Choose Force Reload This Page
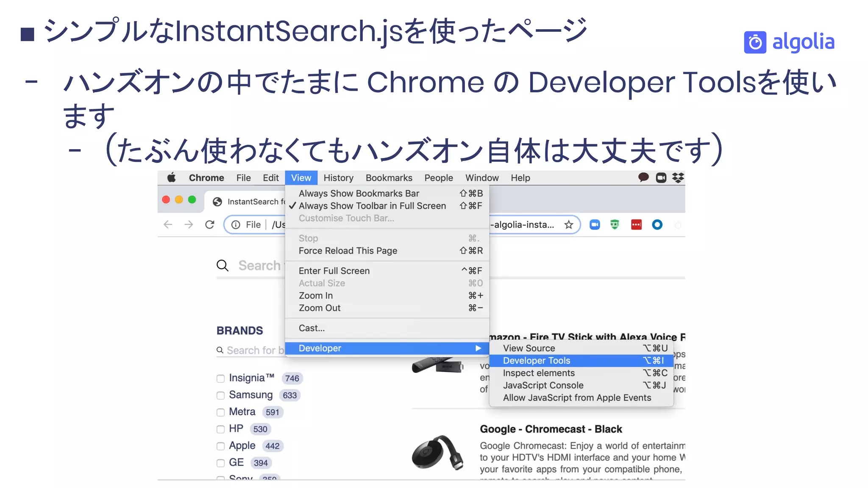 [x=387, y=251]
